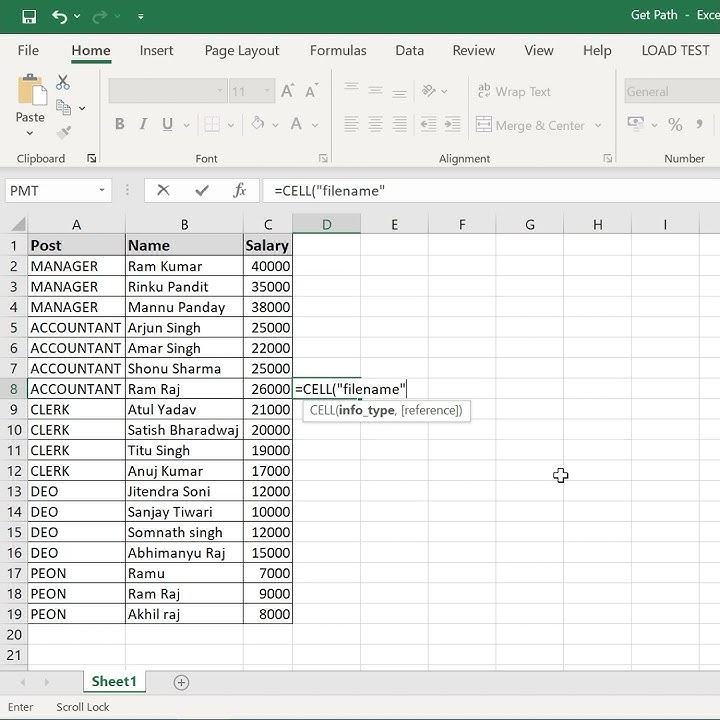Viewport: 720px width, 720px height.
Task: Cancel formula entry with X button
Action: coord(163,190)
